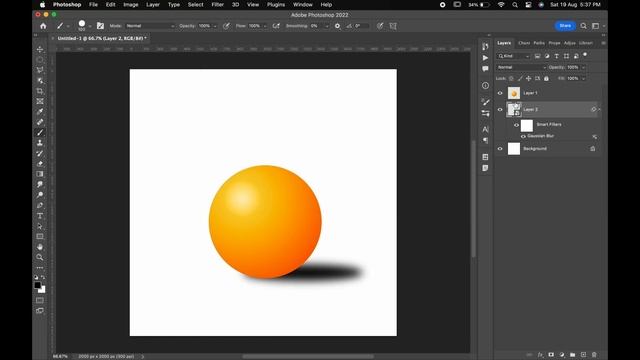The width and height of the screenshot is (640, 360).
Task: Toggle Gaussian Blur filter visibility eye
Action: 523,136
